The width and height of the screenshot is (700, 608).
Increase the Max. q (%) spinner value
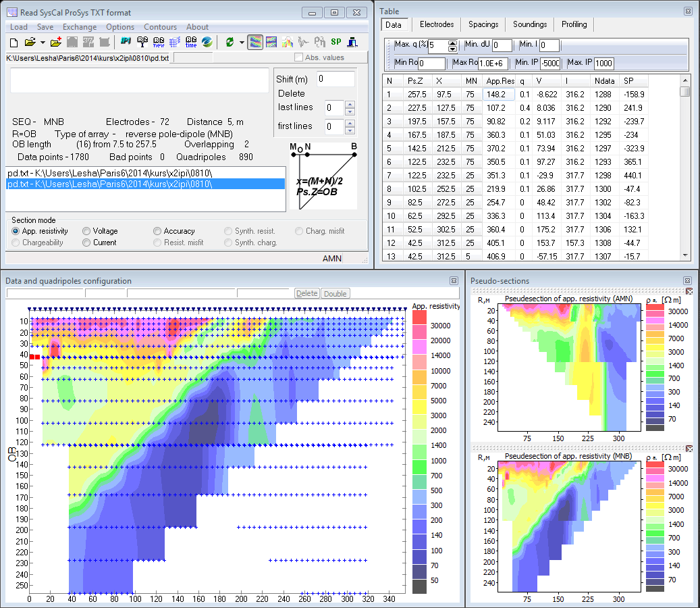coord(452,43)
